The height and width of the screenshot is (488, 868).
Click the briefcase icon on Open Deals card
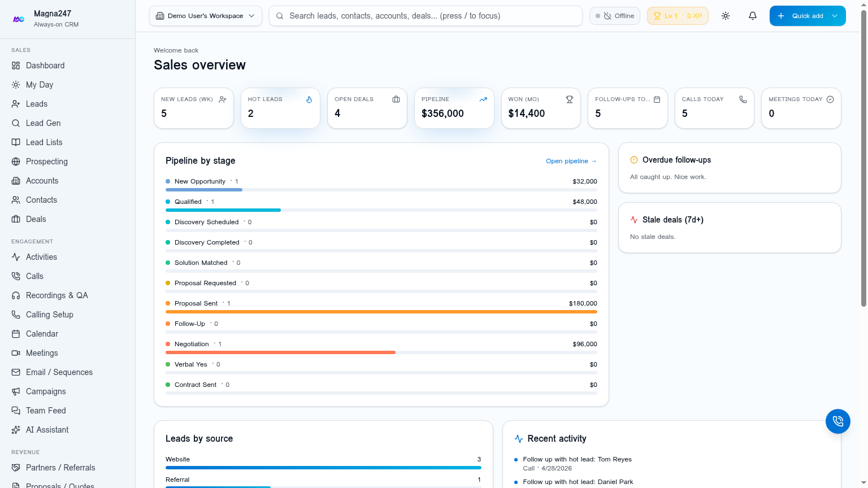click(396, 99)
